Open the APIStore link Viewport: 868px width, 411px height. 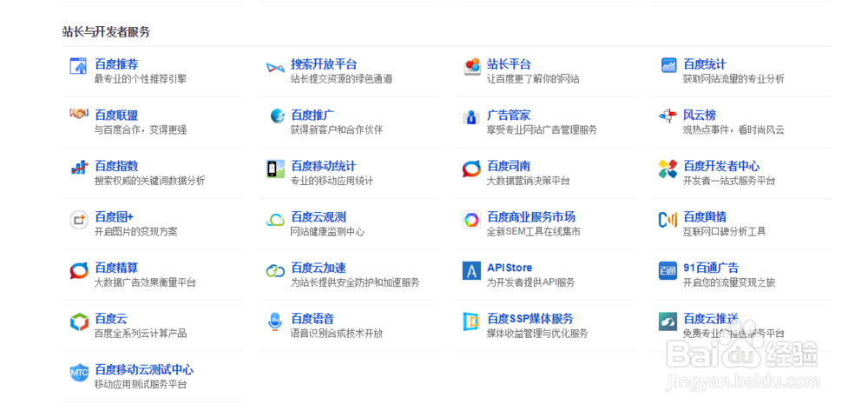(x=510, y=268)
